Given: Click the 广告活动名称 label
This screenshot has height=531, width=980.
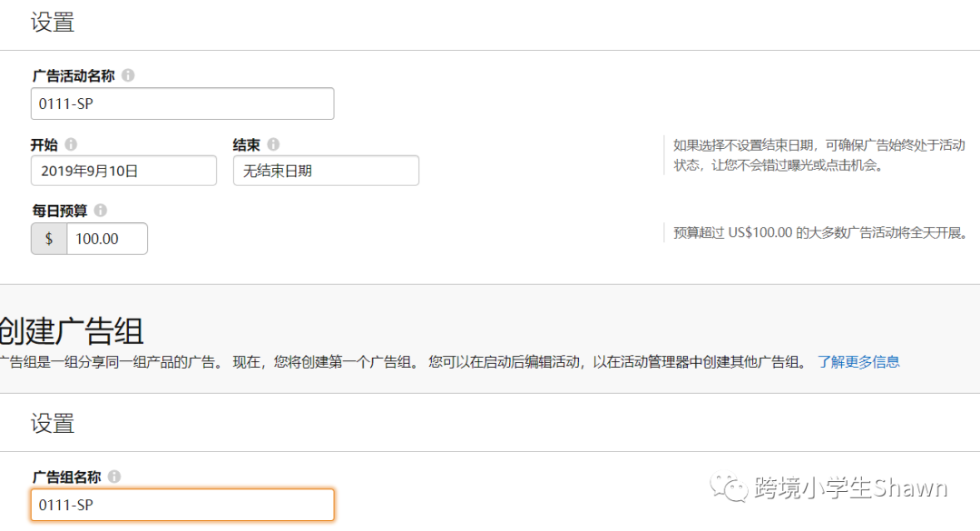Looking at the screenshot, I should pyautogui.click(x=73, y=76).
